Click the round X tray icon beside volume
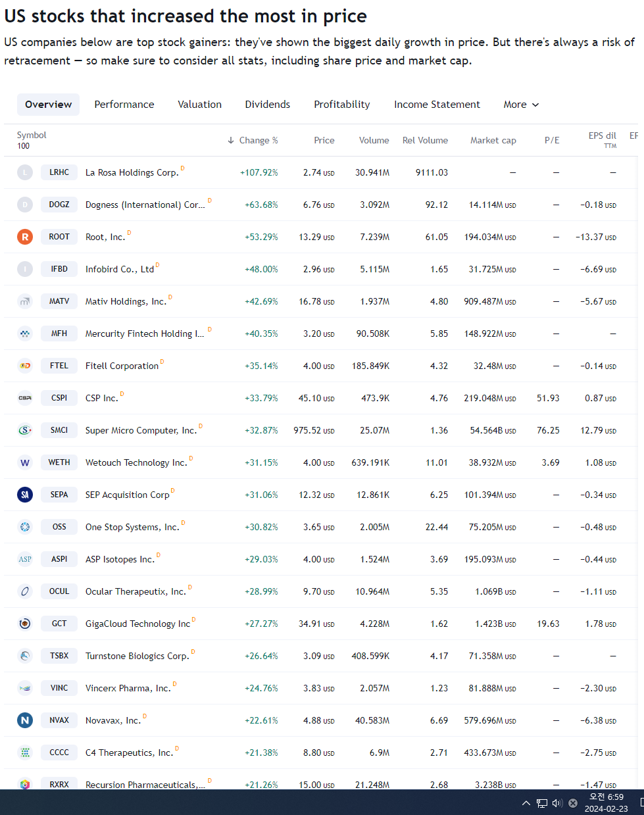The image size is (644, 815). pos(573,803)
